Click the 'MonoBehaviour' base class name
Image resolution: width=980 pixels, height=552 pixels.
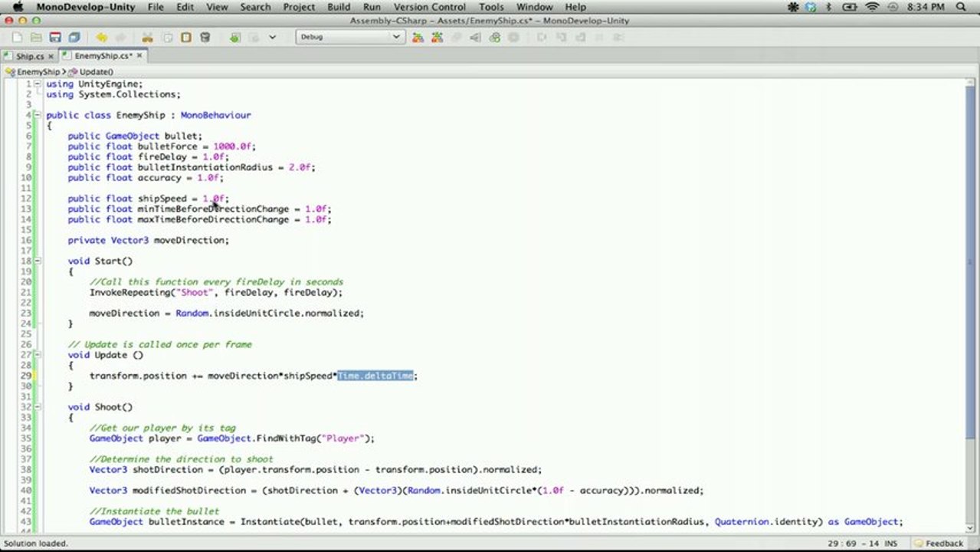(215, 115)
